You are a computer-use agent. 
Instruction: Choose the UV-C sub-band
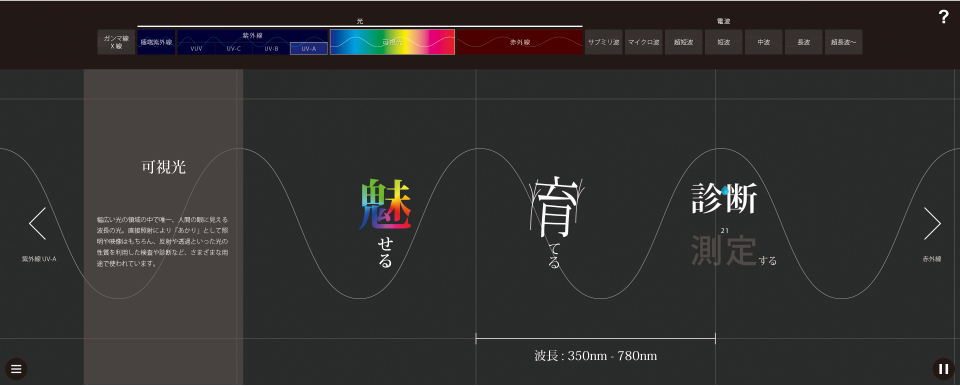(x=234, y=49)
